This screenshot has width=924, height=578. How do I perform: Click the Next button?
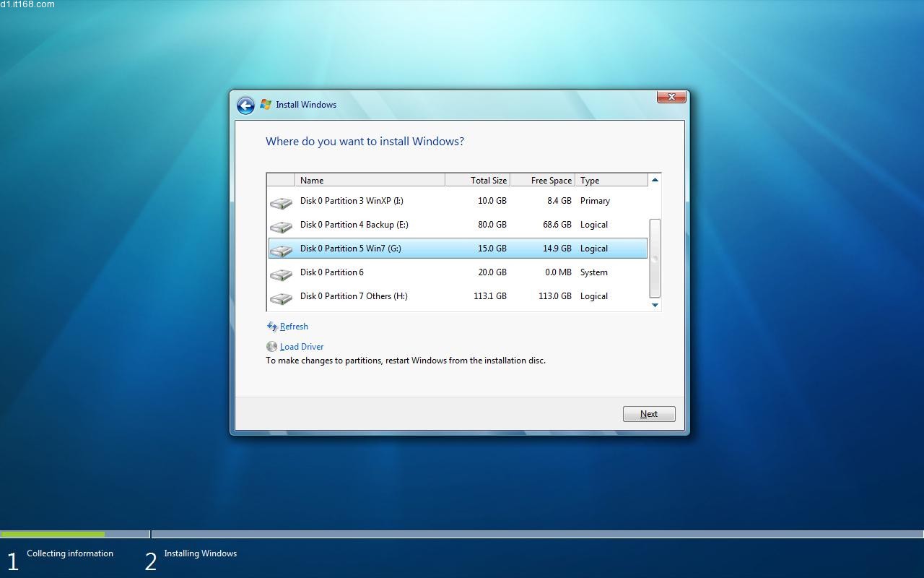[x=649, y=414]
